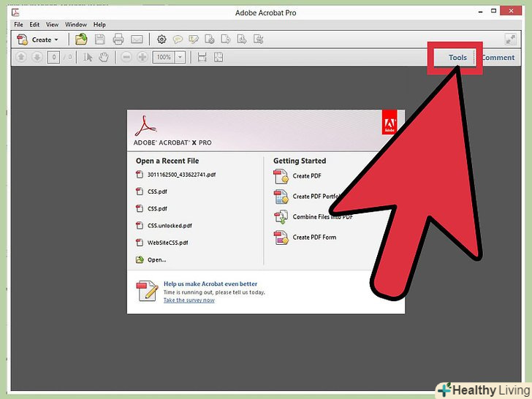This screenshot has height=399, width=532.
Task: Open the File menu
Action: tap(18, 24)
